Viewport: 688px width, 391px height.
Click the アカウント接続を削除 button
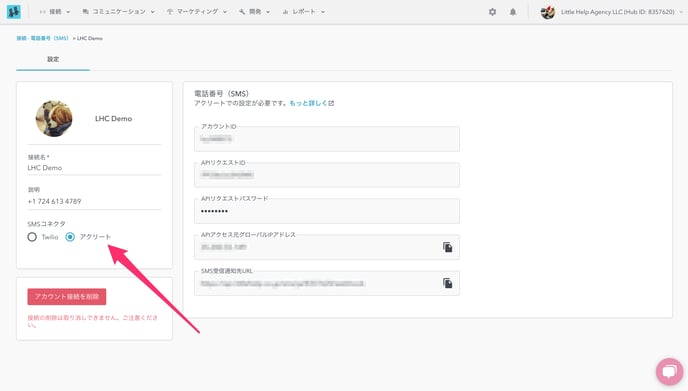67,297
